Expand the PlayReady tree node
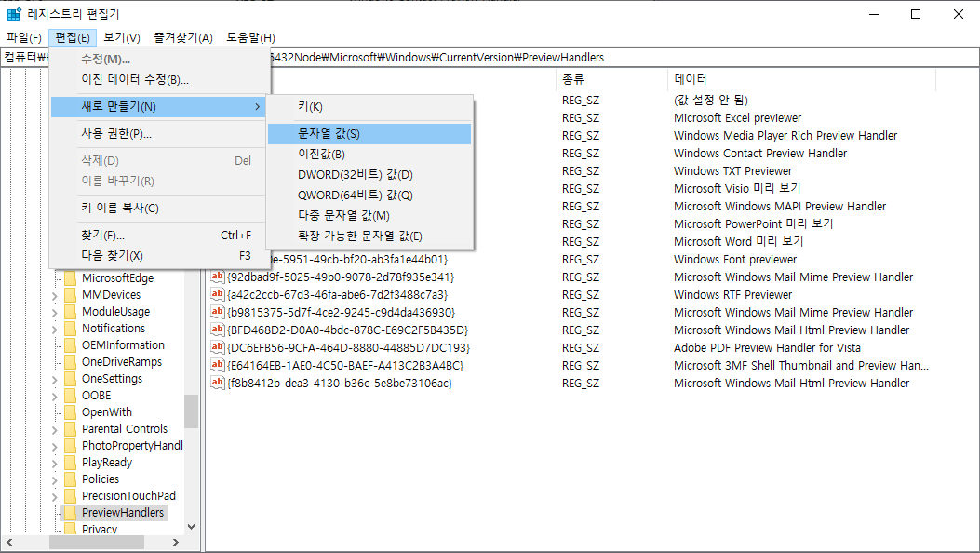 (x=54, y=464)
